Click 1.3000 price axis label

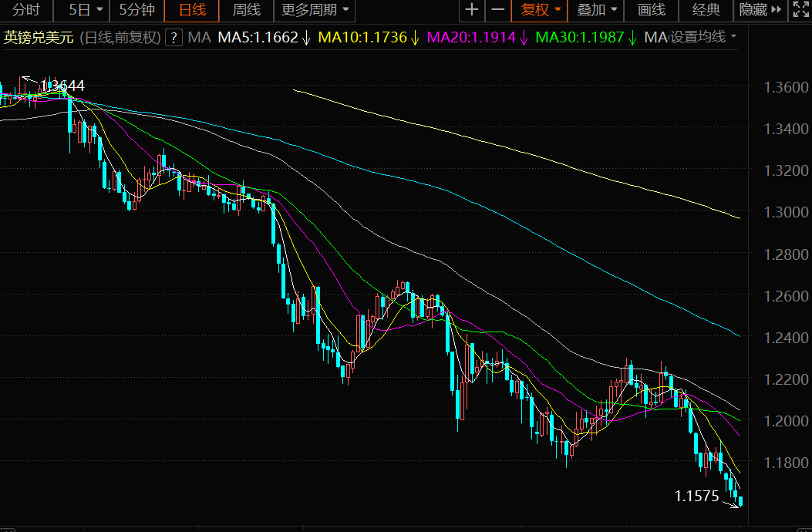coord(786,212)
